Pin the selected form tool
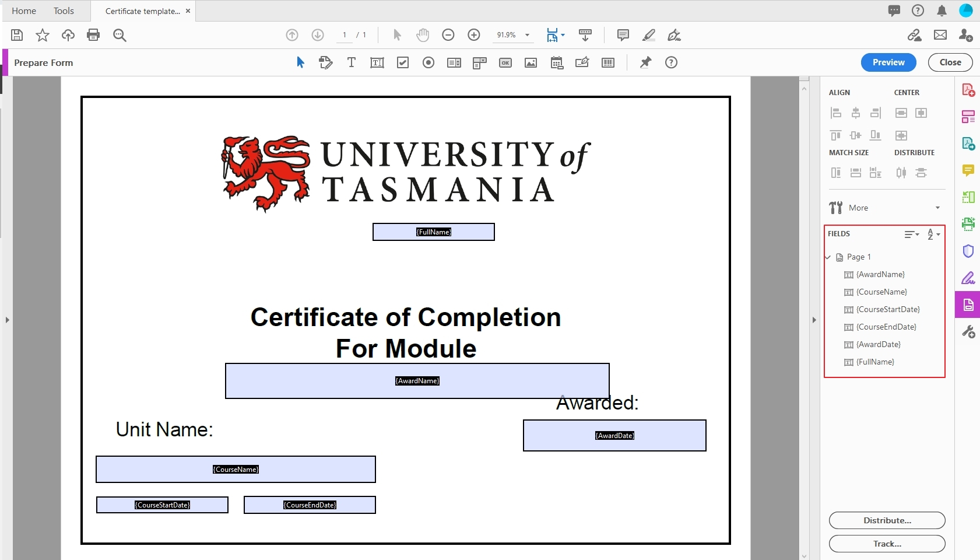The height and width of the screenshot is (560, 980). pos(645,62)
